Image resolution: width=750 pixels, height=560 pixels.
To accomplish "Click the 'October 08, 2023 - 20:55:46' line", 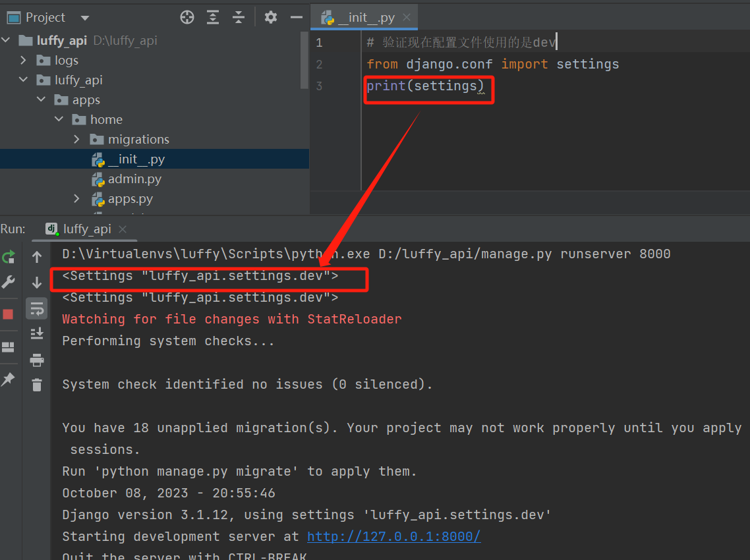I will pos(169,493).
